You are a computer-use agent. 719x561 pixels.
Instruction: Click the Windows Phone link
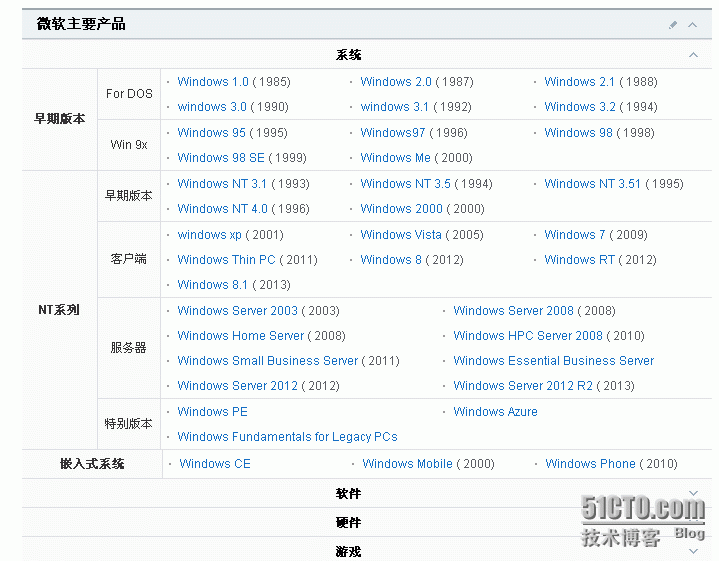click(590, 464)
